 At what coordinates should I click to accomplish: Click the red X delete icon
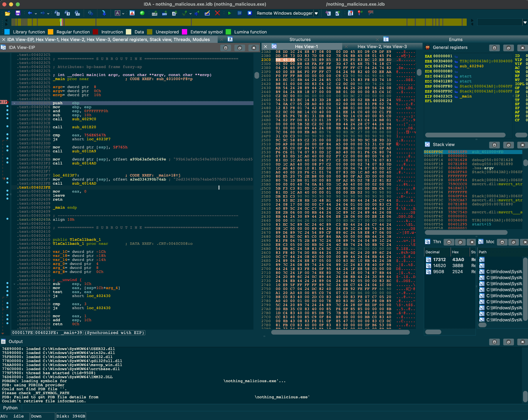tap(217, 13)
